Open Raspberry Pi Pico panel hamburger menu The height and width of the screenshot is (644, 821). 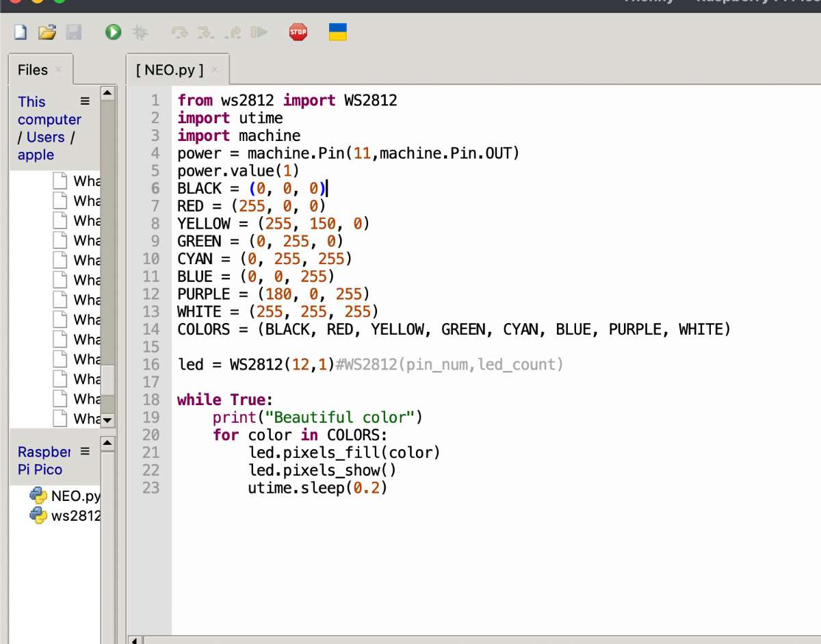point(85,452)
